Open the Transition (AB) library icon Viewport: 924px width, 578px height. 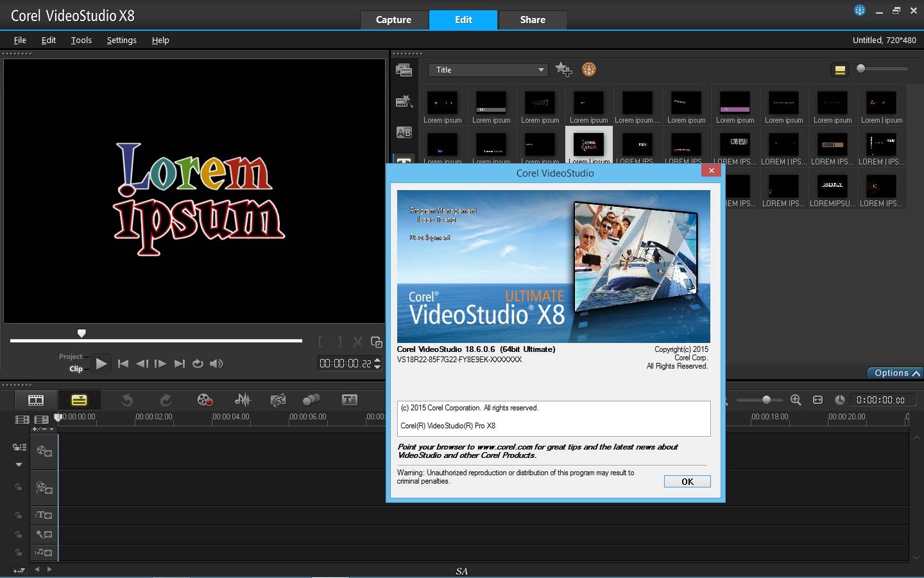[404, 132]
